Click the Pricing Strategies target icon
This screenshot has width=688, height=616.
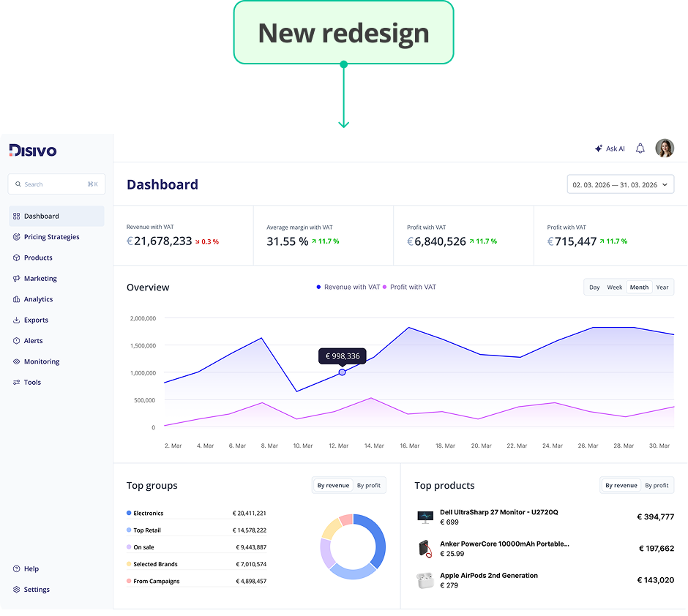(x=16, y=237)
